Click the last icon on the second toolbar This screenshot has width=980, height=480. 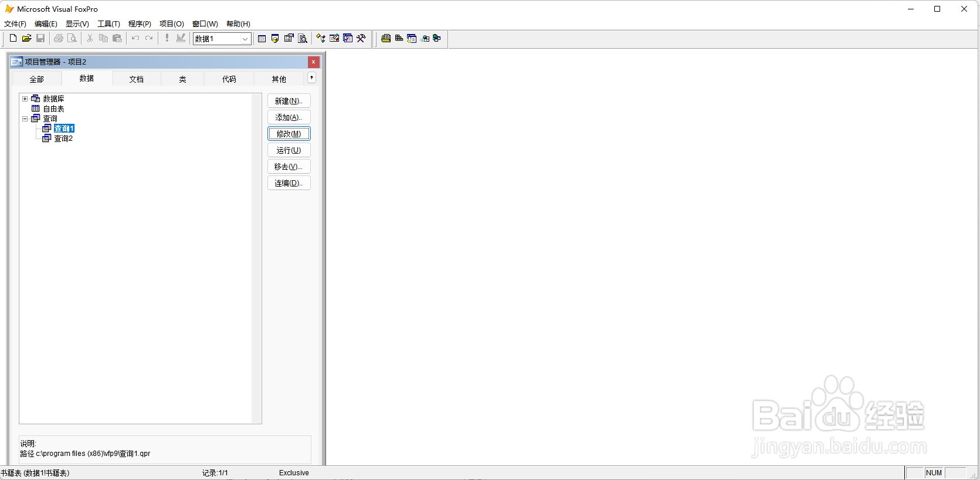click(x=437, y=38)
